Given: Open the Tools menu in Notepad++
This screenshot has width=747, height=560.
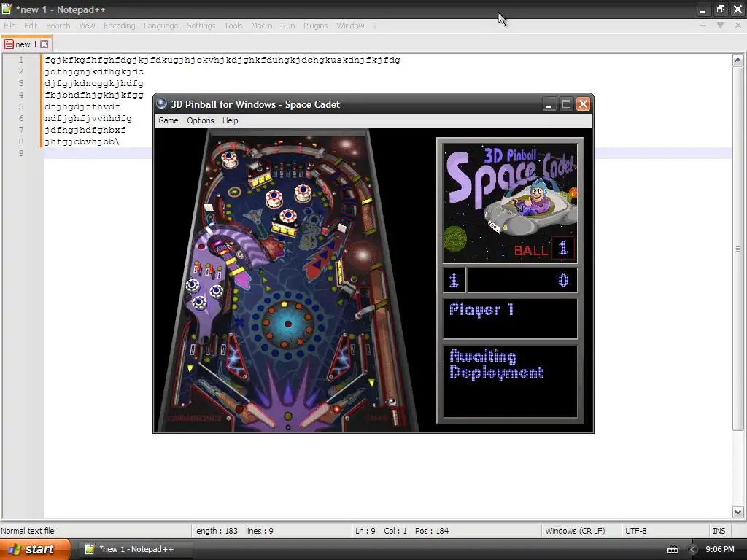Looking at the screenshot, I should 233,26.
